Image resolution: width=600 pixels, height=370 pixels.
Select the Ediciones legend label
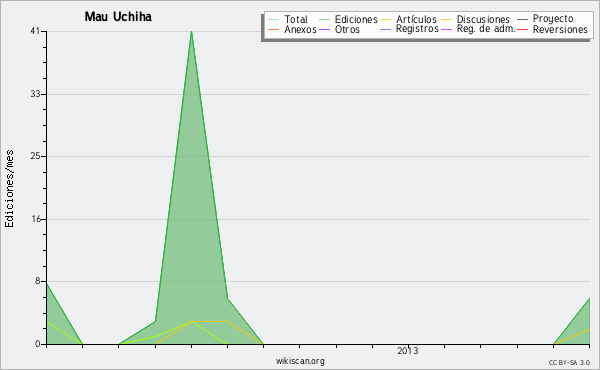click(356, 19)
